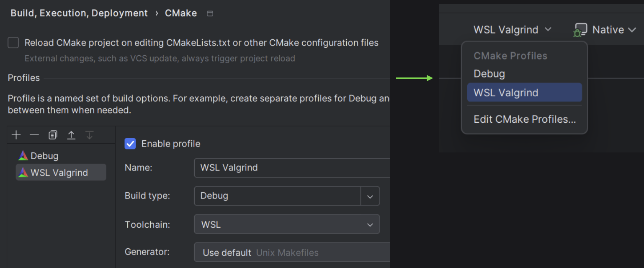644x268 pixels.
Task: Choose Edit CMake Profiles from the popup
Action: click(525, 119)
